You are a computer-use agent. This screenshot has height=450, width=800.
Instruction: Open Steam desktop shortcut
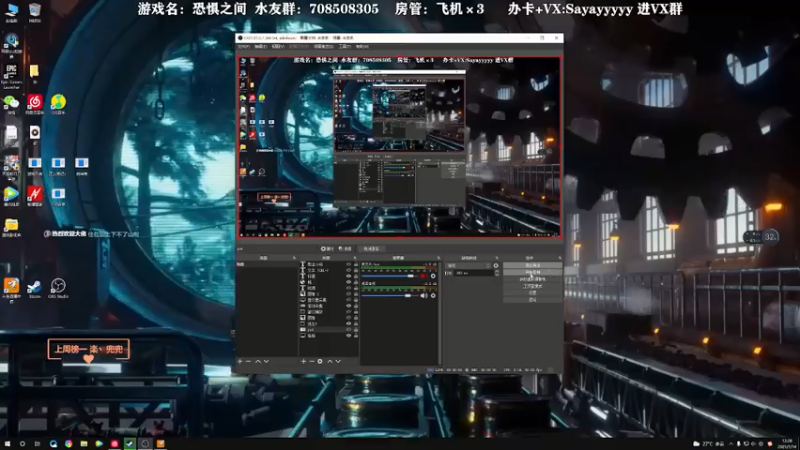35,288
